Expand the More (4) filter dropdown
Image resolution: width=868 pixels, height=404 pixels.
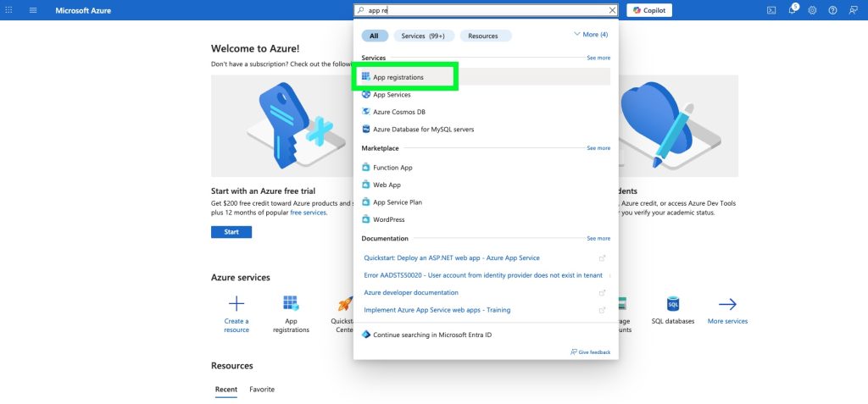point(591,35)
